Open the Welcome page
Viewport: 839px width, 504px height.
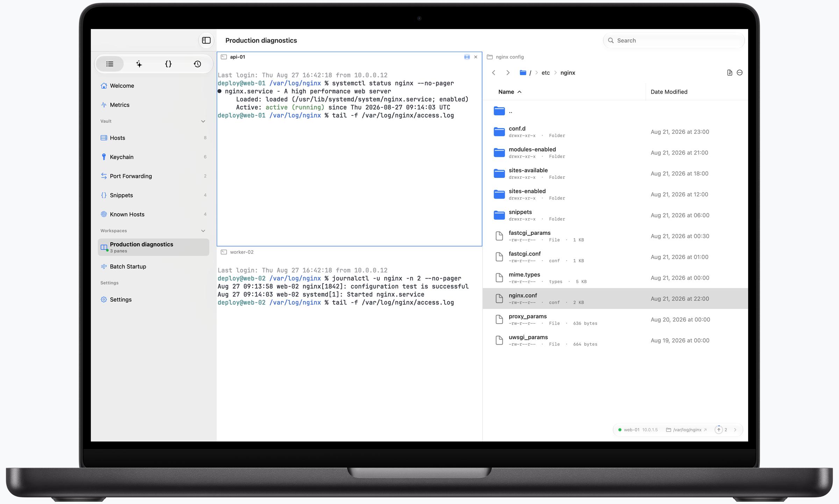tap(153, 86)
